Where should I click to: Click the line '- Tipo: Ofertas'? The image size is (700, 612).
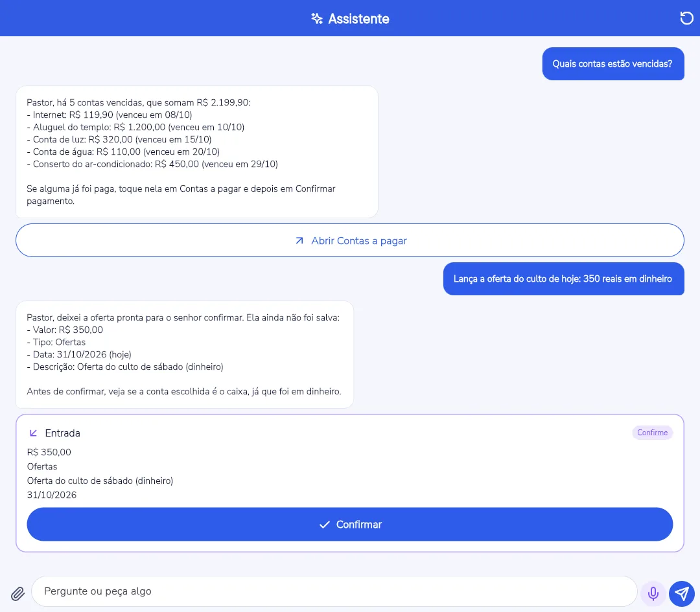coord(56,342)
